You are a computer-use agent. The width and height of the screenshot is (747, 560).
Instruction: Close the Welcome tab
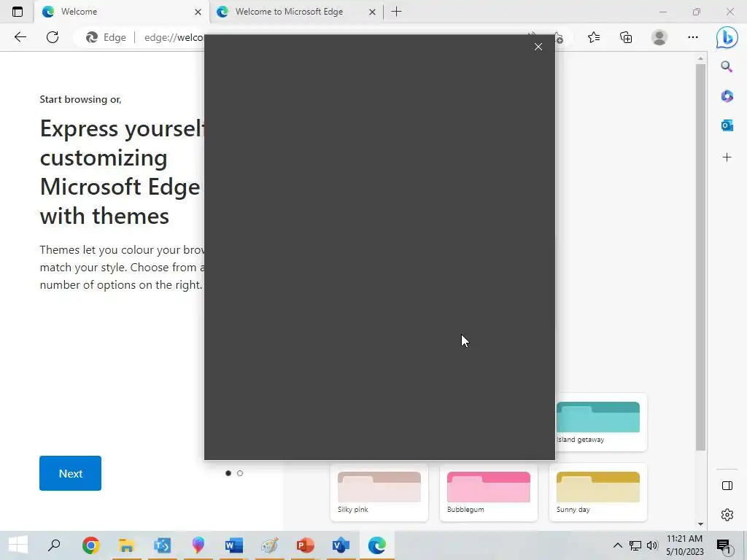coord(198,12)
